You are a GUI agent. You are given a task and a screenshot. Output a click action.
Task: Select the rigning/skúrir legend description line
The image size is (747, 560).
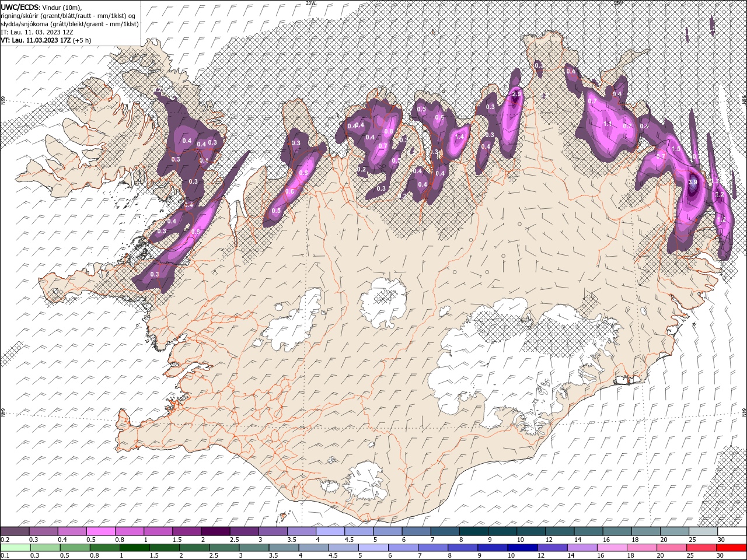tap(69, 16)
